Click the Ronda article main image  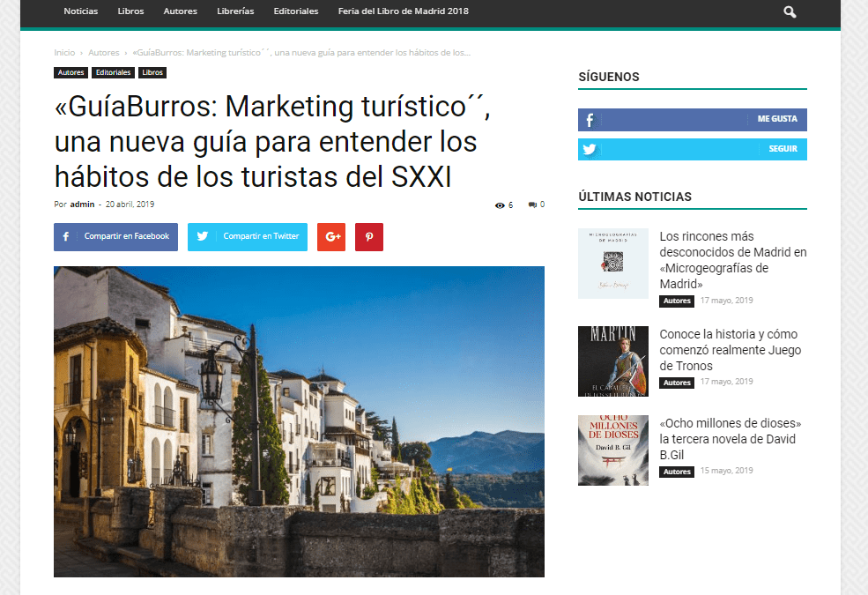point(299,421)
